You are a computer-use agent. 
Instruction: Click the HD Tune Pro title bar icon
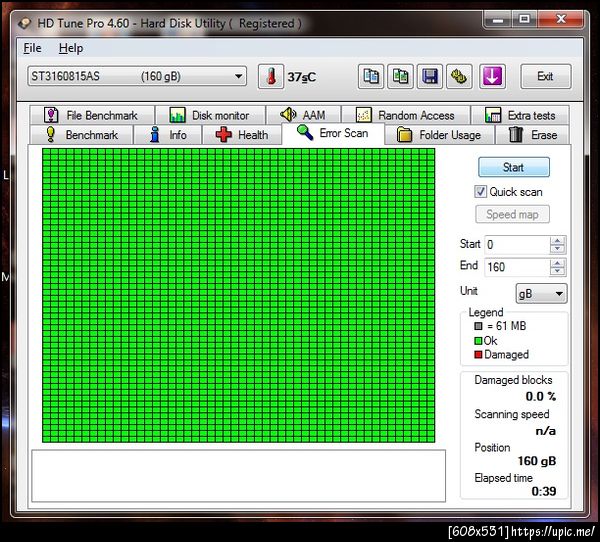coord(24,23)
